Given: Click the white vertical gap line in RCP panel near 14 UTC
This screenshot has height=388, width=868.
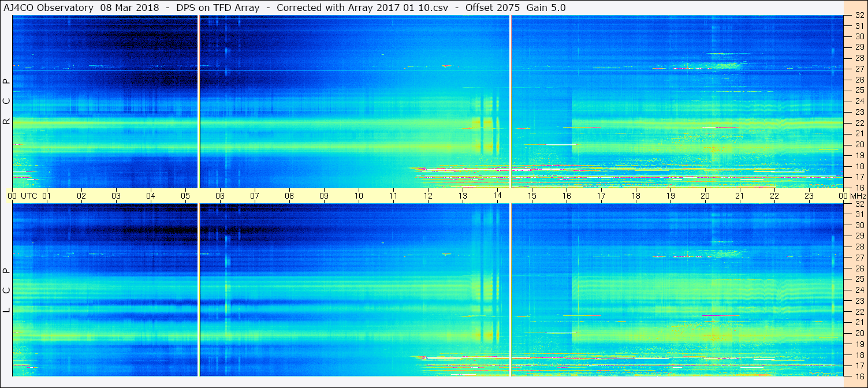Looking at the screenshot, I should tap(511, 102).
